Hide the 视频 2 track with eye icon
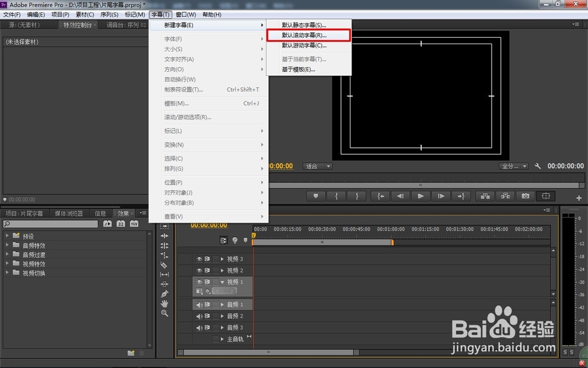The height and width of the screenshot is (368, 588). click(x=199, y=270)
